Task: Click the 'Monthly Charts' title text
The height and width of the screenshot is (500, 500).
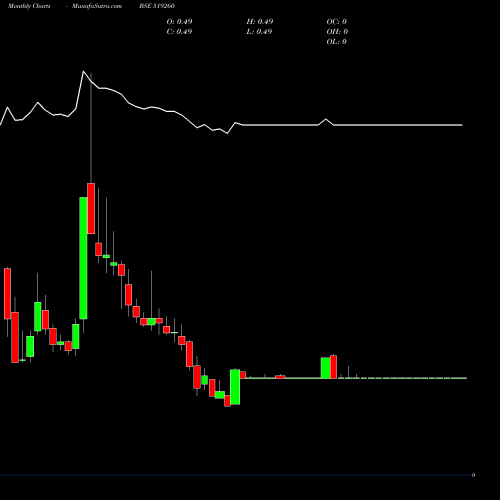Action: pos(29,6)
